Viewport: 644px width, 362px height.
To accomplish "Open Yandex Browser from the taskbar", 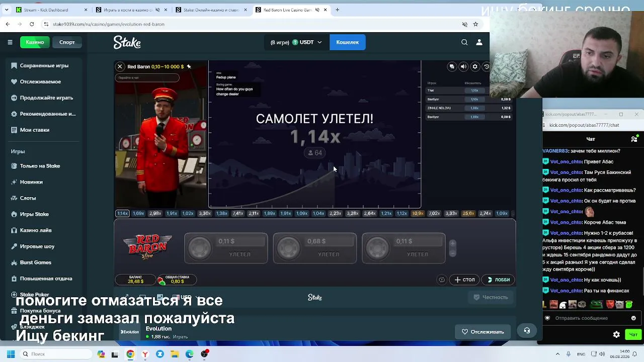I will click(145, 354).
